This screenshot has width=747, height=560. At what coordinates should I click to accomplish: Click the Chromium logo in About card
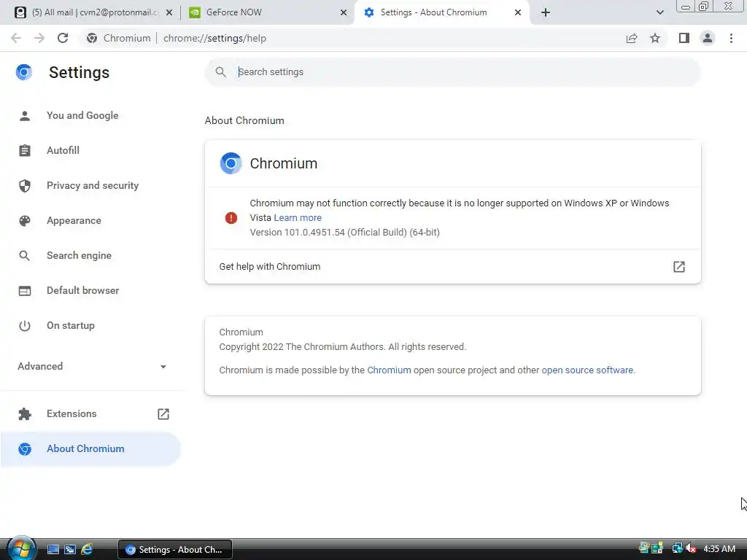pos(231,163)
